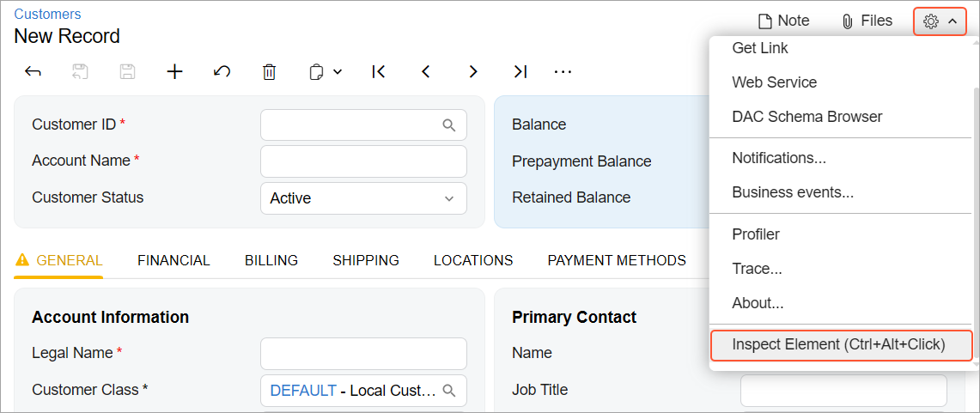980x413 pixels.
Task: Click the clipboard copy-paste icon
Action: point(317,72)
